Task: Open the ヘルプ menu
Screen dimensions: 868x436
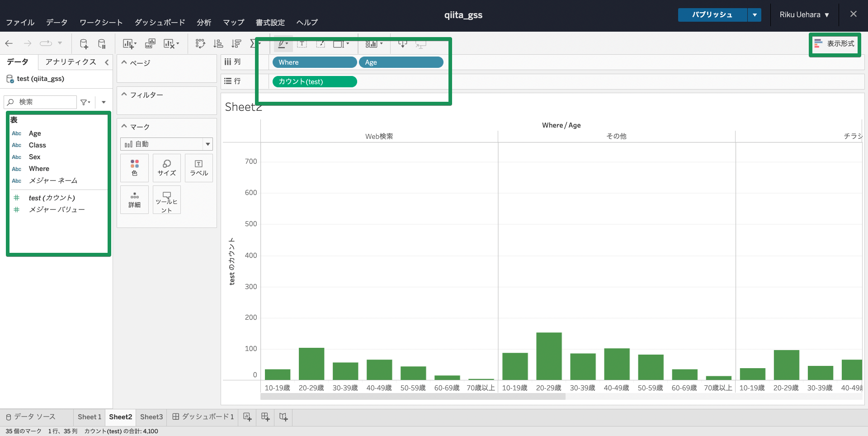Action: click(307, 23)
